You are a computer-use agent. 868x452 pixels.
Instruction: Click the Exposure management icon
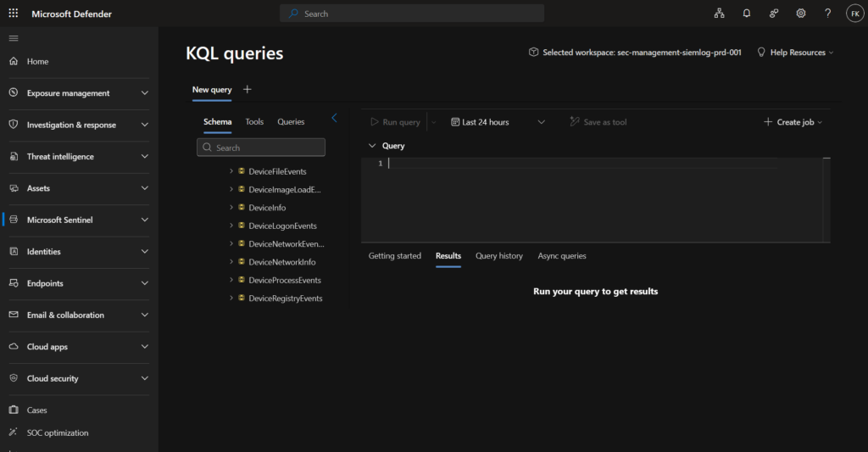(14, 92)
